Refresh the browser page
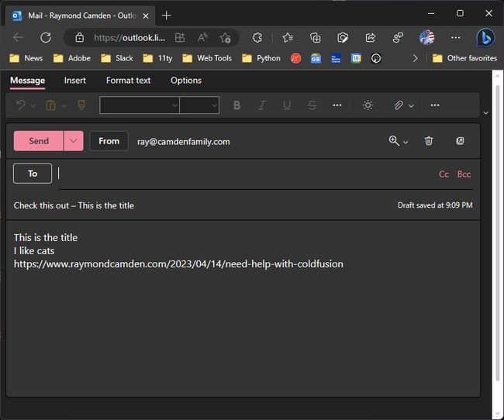504x420 pixels. [46, 37]
